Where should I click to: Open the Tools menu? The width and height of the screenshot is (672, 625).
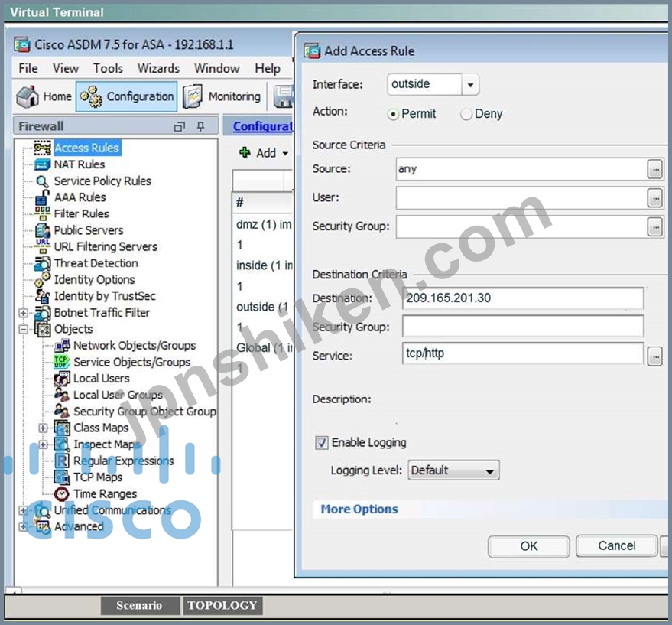click(108, 69)
